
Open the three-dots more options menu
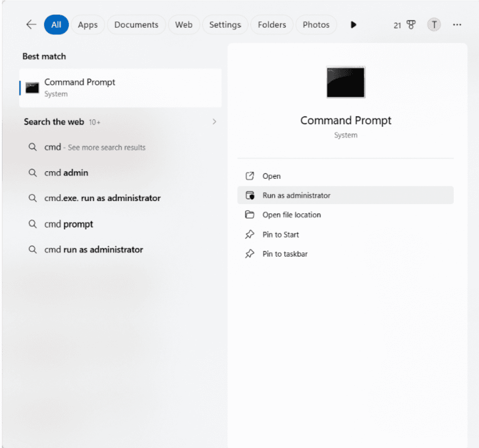click(x=457, y=25)
